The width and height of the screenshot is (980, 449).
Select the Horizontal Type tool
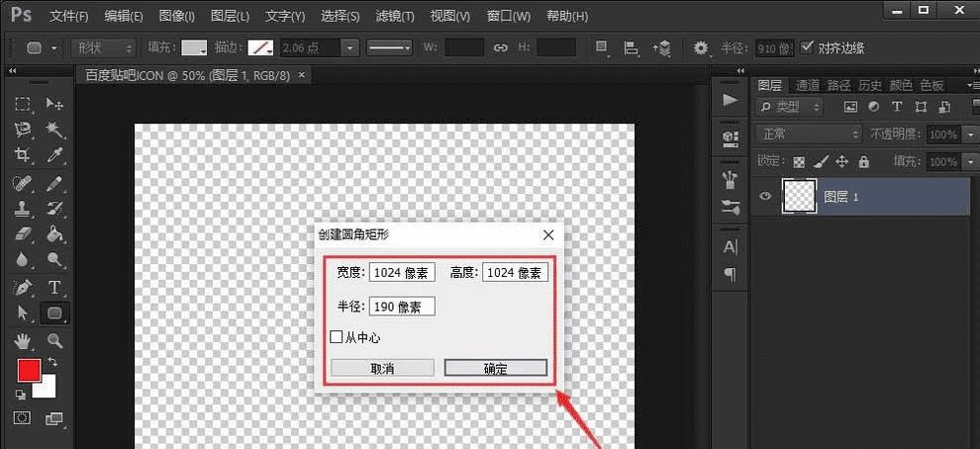click(x=55, y=287)
